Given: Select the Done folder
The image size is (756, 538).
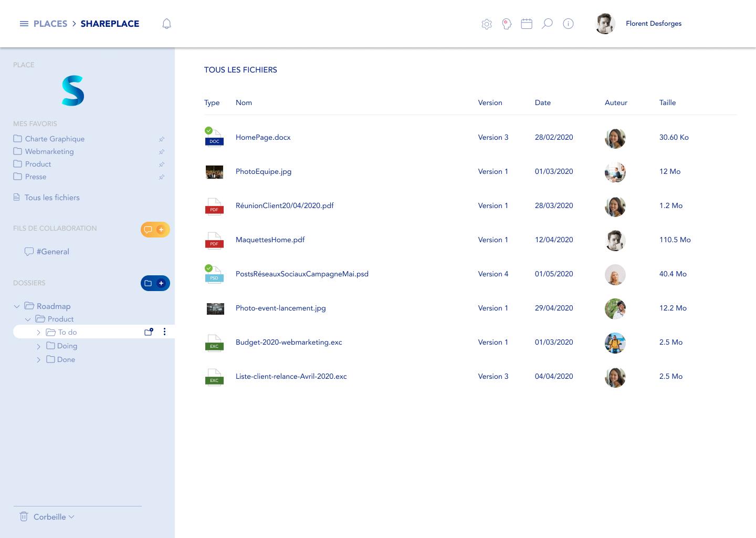Looking at the screenshot, I should coord(60,359).
